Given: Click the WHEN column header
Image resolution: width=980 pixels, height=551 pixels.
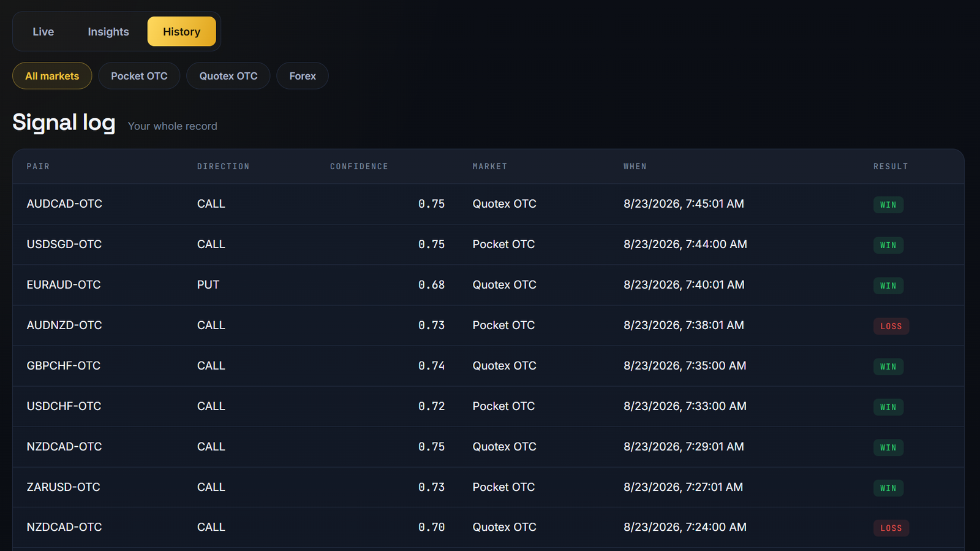Looking at the screenshot, I should (635, 166).
